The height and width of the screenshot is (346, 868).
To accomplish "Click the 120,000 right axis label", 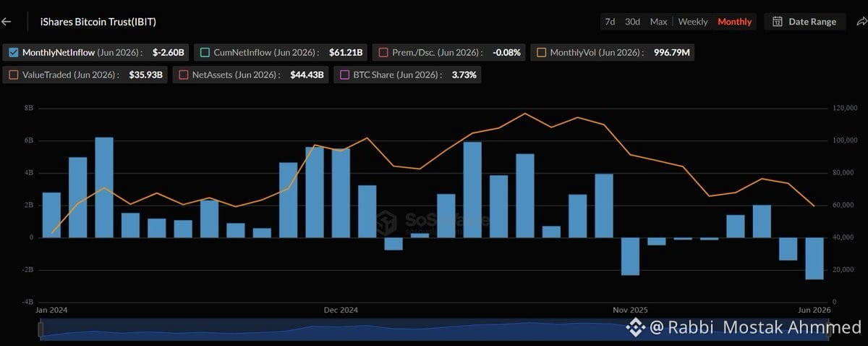I will 844,108.
